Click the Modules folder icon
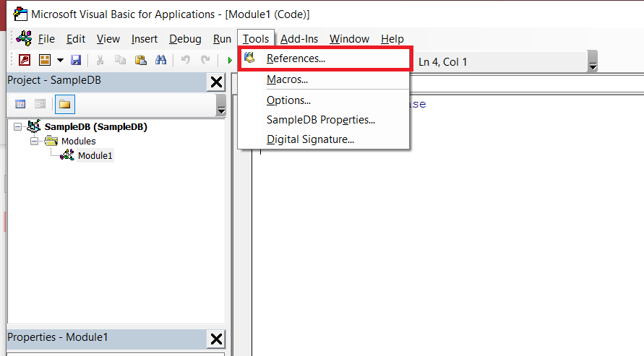Viewport: 644px width, 356px height. click(x=51, y=141)
